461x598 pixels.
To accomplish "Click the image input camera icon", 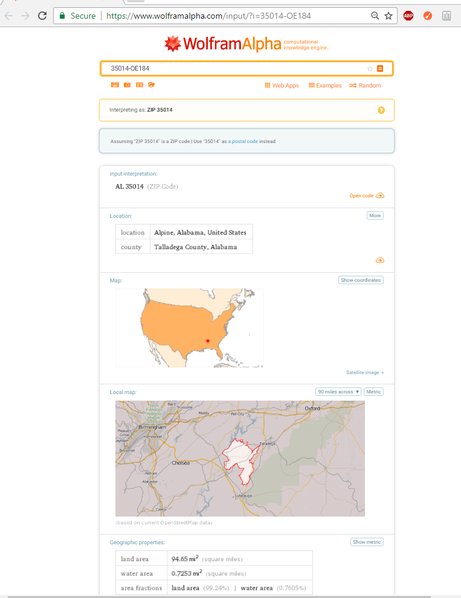I will point(127,85).
